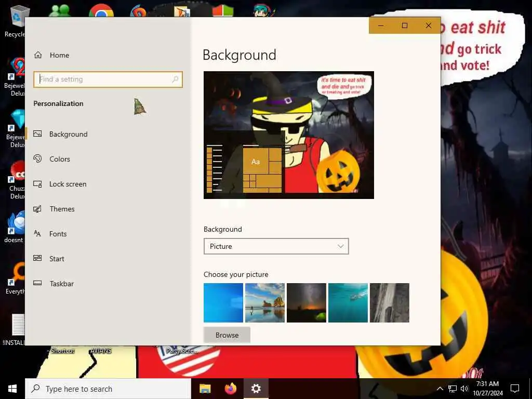Viewport: 532px width, 399px height.
Task: Select the gray cliff wallpaper thumbnail
Action: (x=390, y=303)
